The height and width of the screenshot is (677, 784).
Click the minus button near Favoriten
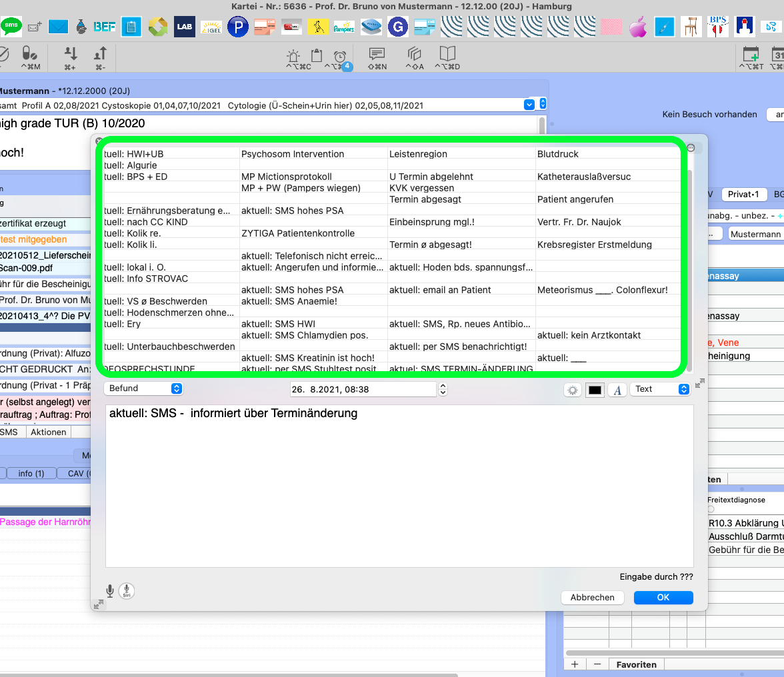pyautogui.click(x=597, y=664)
